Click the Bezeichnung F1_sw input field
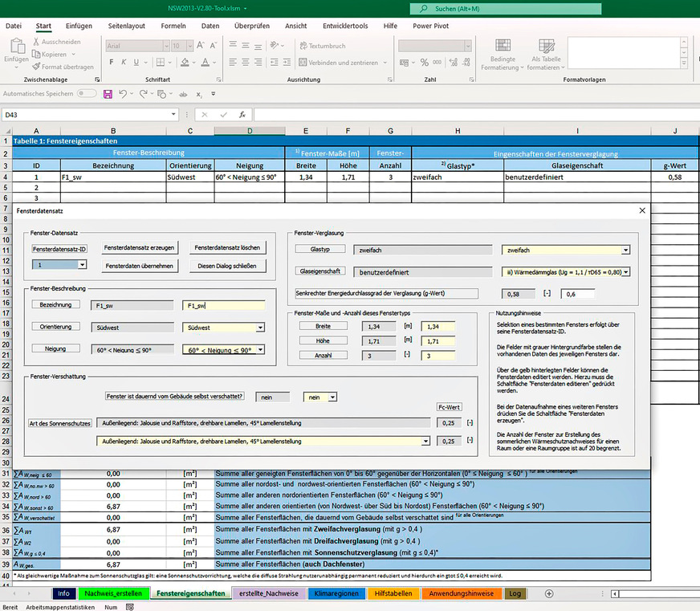Screen dimensions: 700x611 click(x=222, y=306)
